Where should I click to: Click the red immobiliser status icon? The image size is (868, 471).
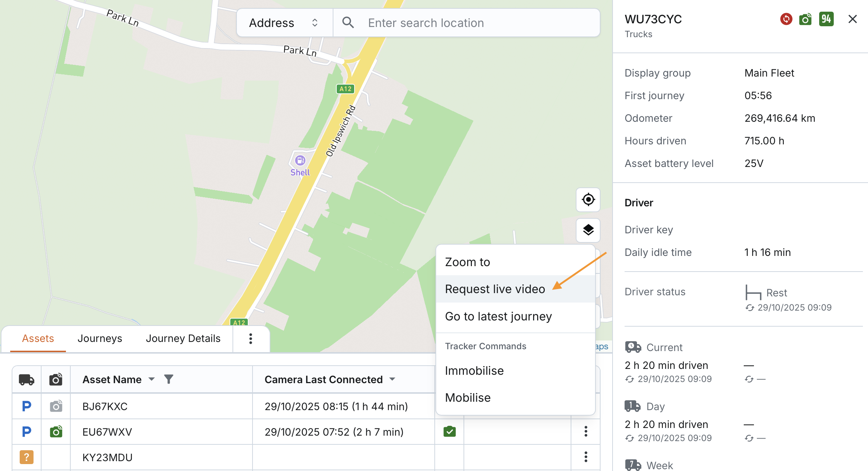(786, 19)
